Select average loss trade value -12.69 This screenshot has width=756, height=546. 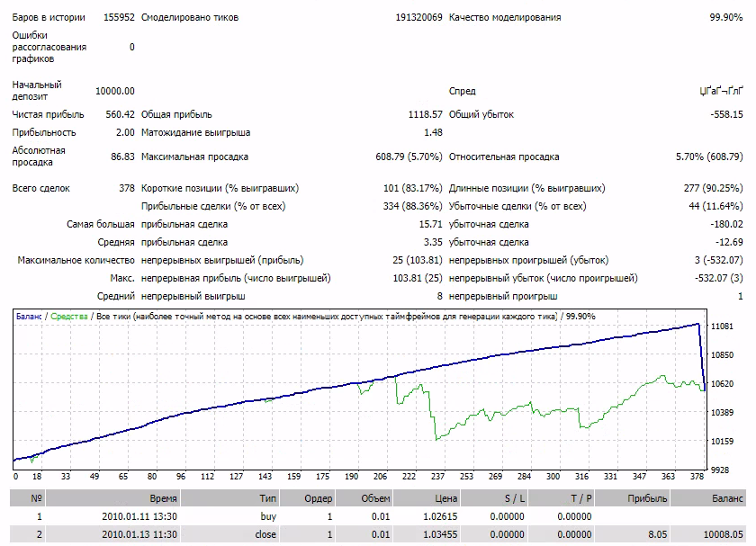729,242
